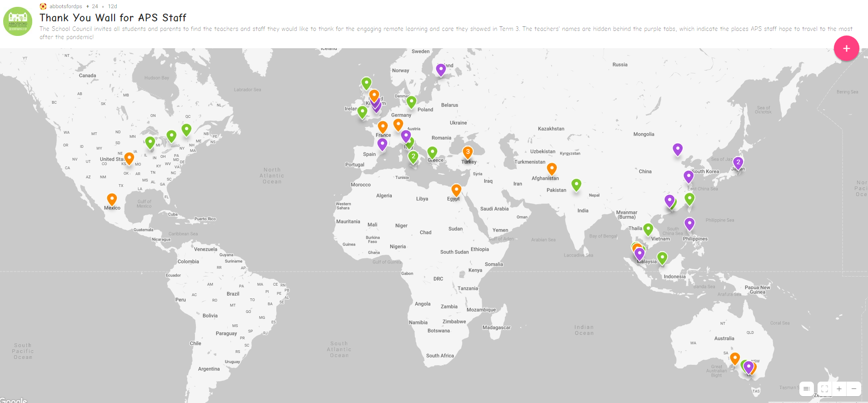
Task: Click the green pin on Greece
Action: tap(432, 152)
